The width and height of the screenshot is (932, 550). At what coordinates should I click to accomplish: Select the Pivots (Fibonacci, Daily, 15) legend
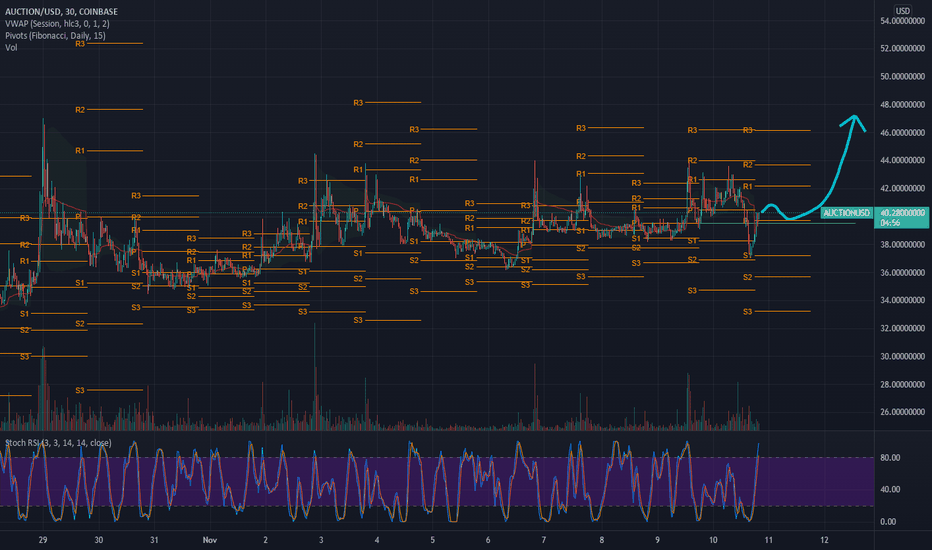coord(55,36)
